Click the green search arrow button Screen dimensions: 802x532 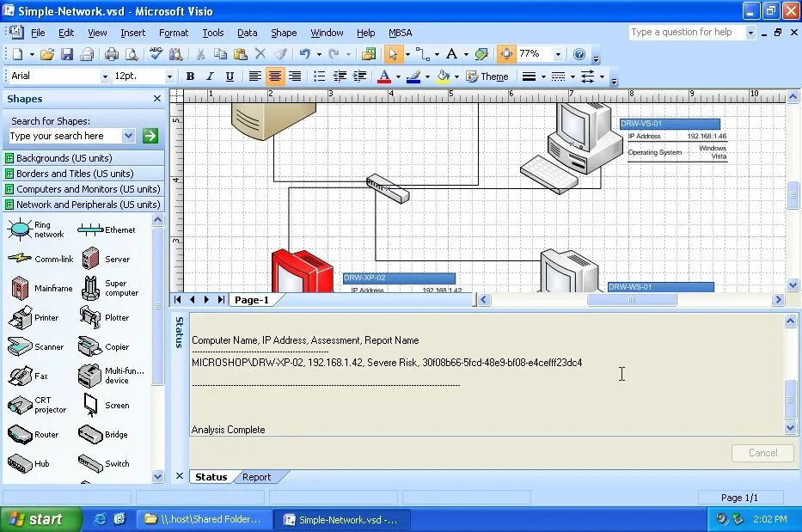(150, 136)
